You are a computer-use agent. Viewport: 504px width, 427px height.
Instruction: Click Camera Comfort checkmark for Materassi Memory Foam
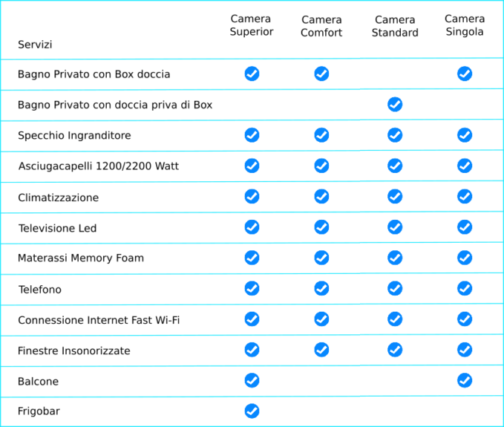(x=321, y=258)
